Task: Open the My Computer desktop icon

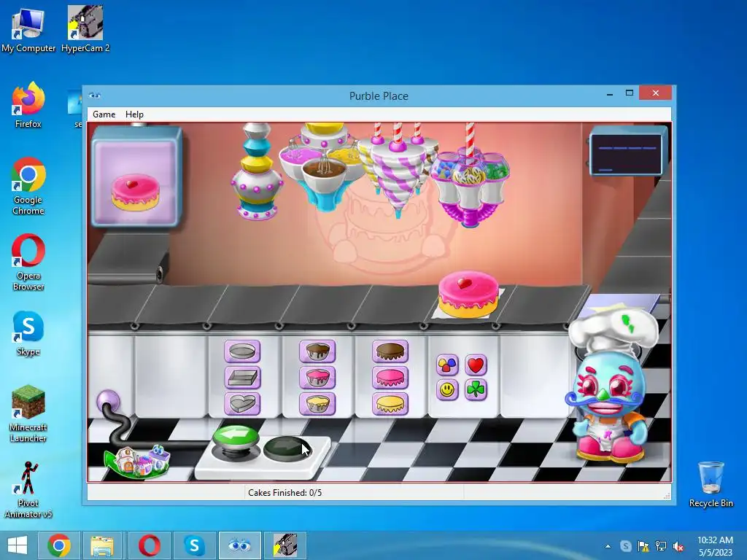Action: coord(28,29)
